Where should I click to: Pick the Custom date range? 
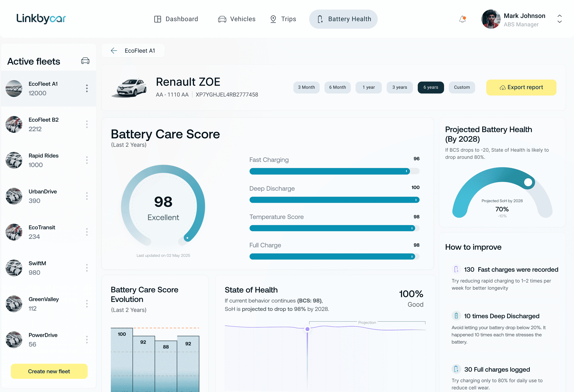462,87
